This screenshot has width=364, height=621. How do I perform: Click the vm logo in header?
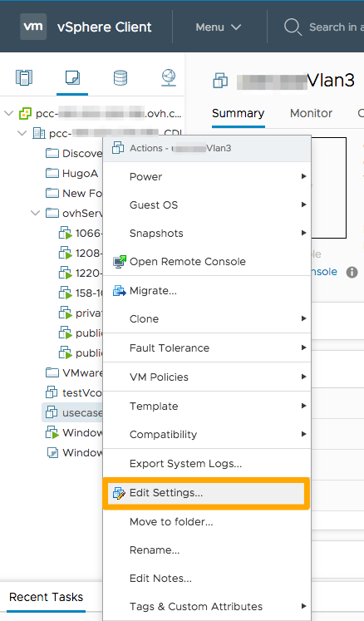tap(33, 27)
